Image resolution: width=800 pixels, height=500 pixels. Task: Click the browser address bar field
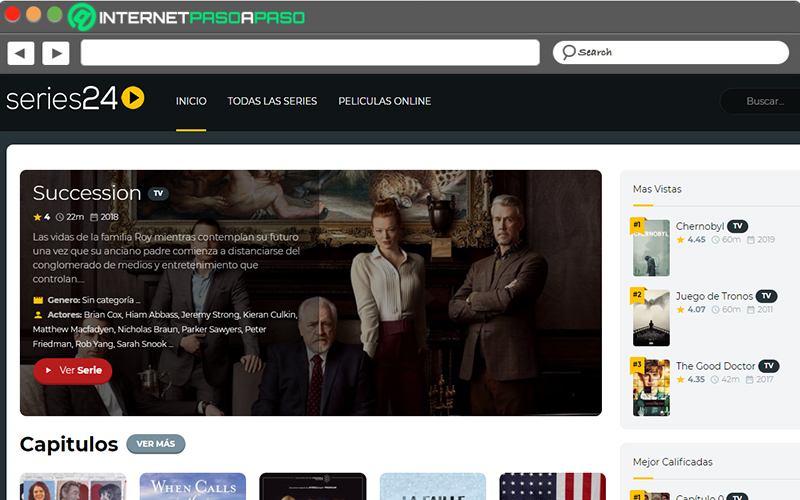[x=310, y=53]
